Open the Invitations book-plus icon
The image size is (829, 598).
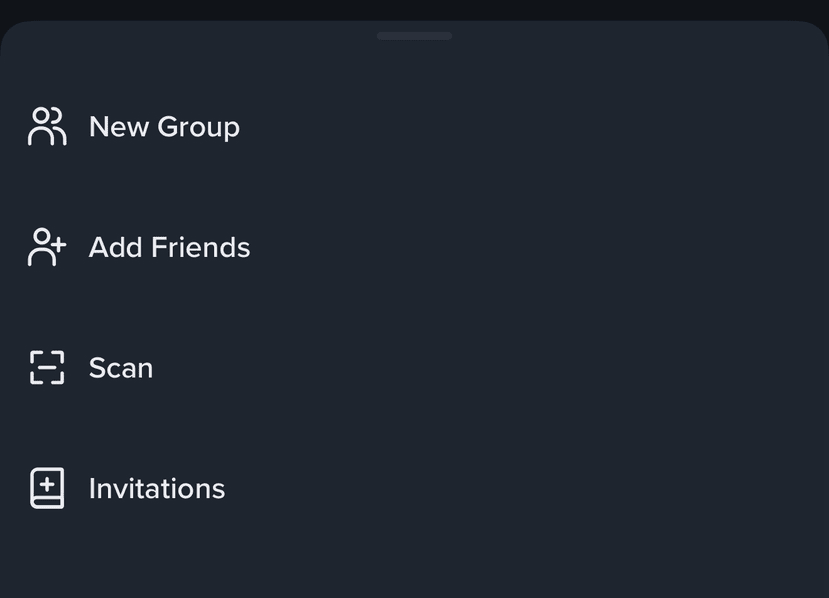pos(47,488)
